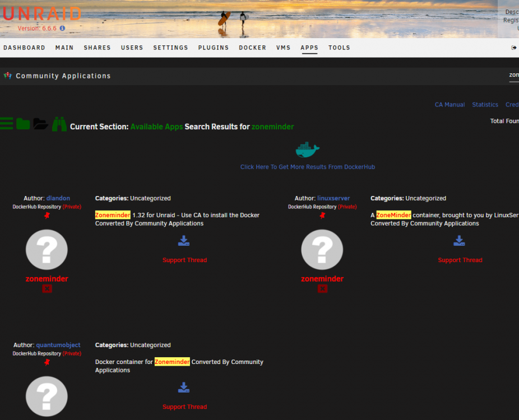Click the Unraid version info icon
The width and height of the screenshot is (519, 420).
coord(62,29)
